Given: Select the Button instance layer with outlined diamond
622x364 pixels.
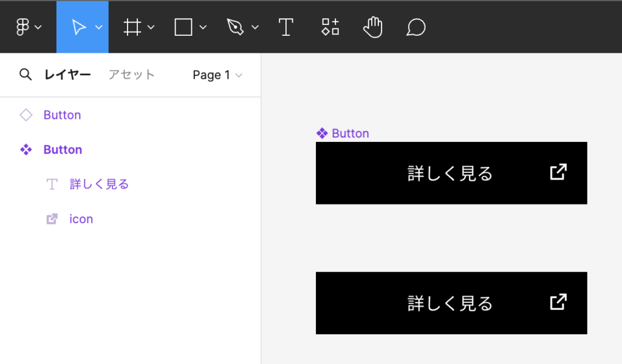Looking at the screenshot, I should click(x=62, y=115).
